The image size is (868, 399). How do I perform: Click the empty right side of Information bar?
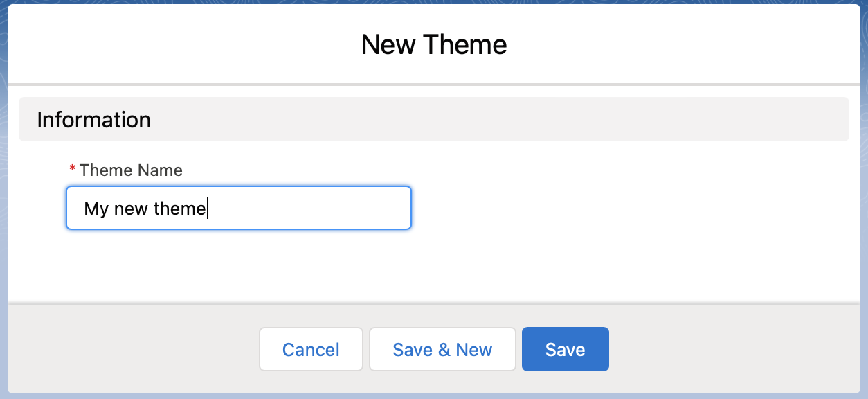click(623, 120)
